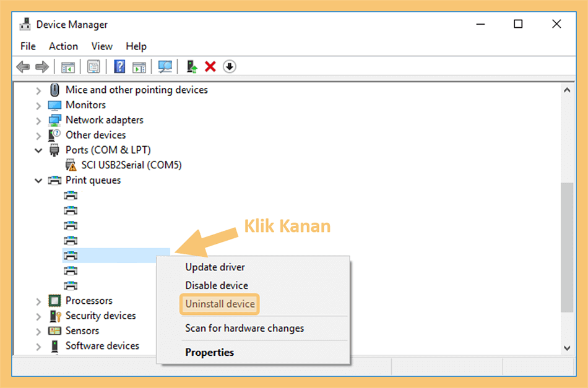Click the Print queues printer icon

(x=54, y=180)
